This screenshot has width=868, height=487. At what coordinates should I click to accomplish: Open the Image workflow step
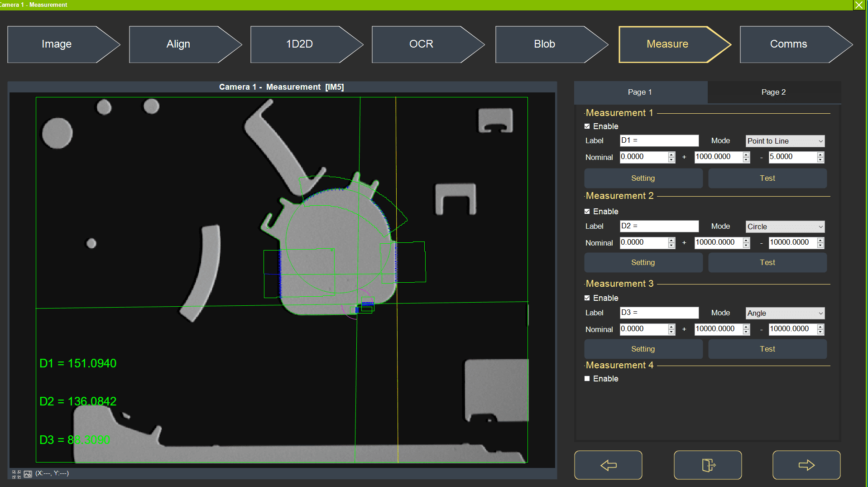63,44
